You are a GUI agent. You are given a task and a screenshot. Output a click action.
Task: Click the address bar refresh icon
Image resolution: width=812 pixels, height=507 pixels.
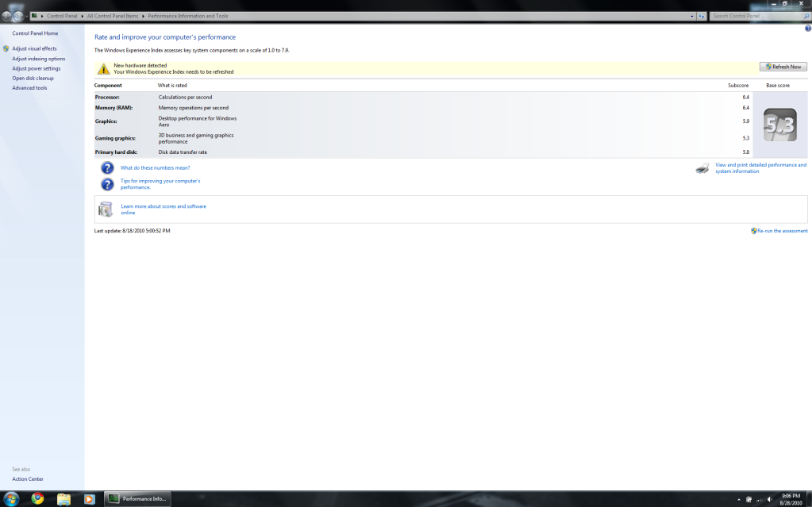pyautogui.click(x=702, y=16)
